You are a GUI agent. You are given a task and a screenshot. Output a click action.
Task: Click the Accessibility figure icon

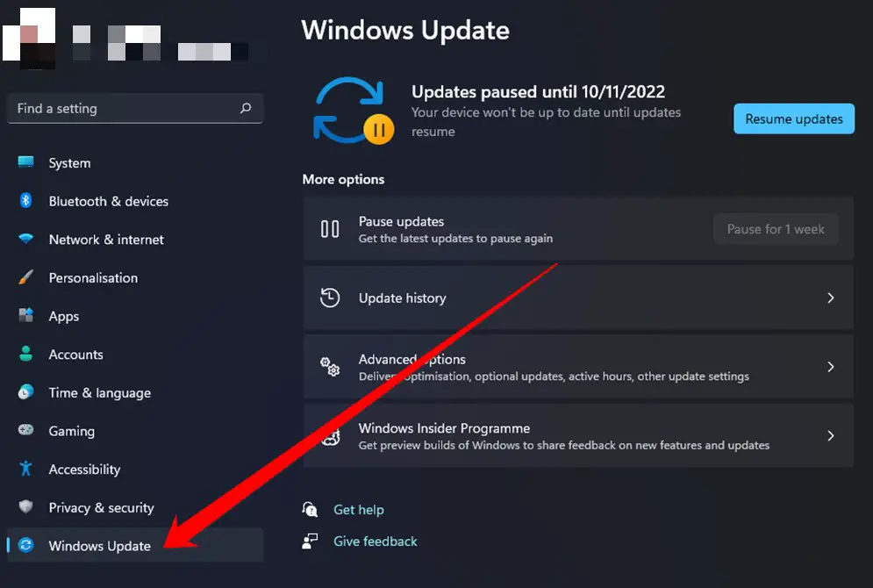25,469
